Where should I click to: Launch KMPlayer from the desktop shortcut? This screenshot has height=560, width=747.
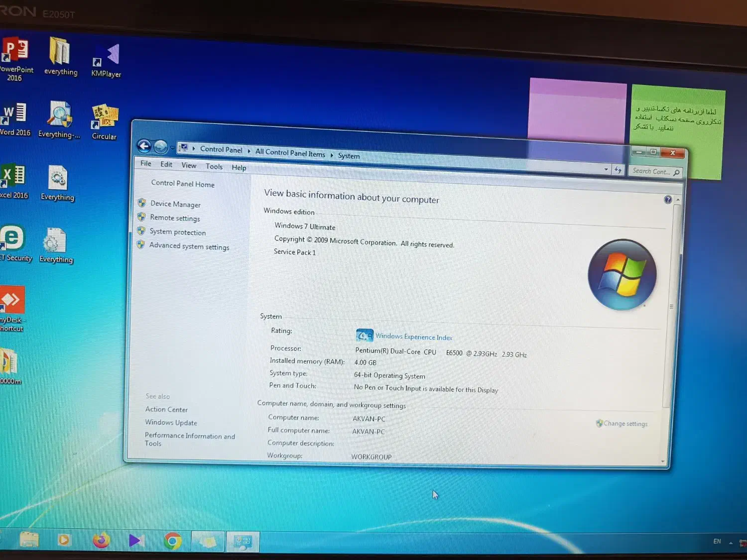[106, 60]
